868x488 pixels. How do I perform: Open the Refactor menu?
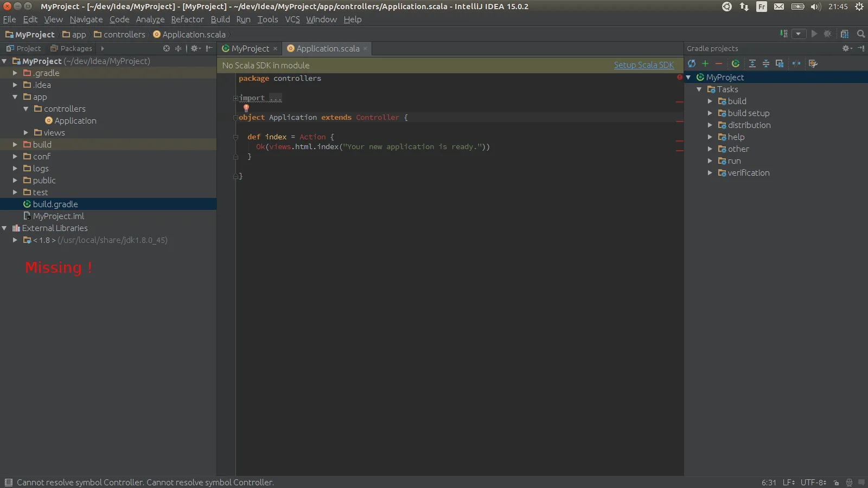[187, 20]
